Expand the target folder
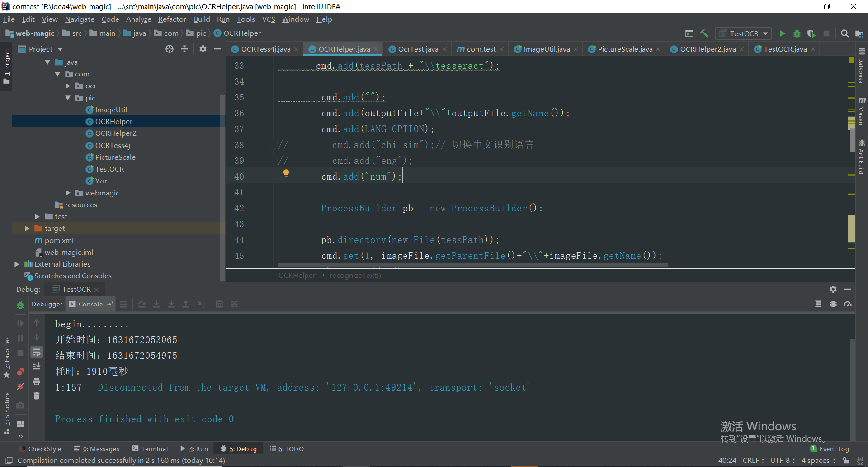The width and height of the screenshot is (868, 467). (x=27, y=229)
